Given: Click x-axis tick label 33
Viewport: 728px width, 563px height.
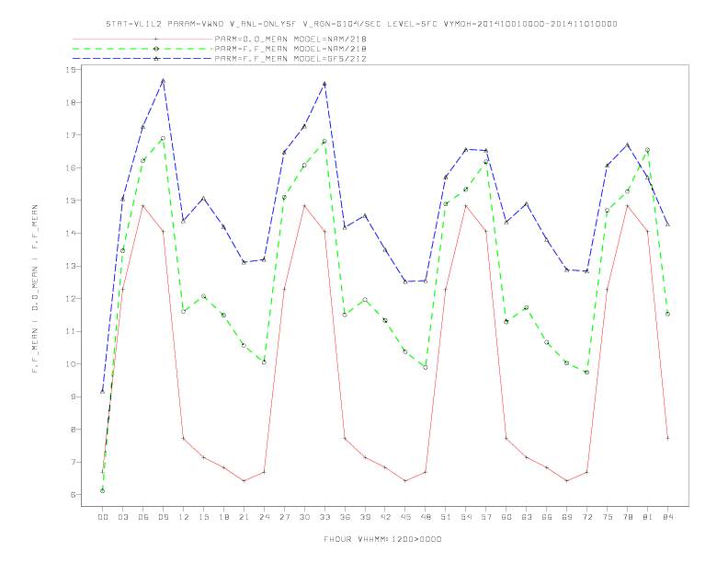Looking at the screenshot, I should 324,517.
